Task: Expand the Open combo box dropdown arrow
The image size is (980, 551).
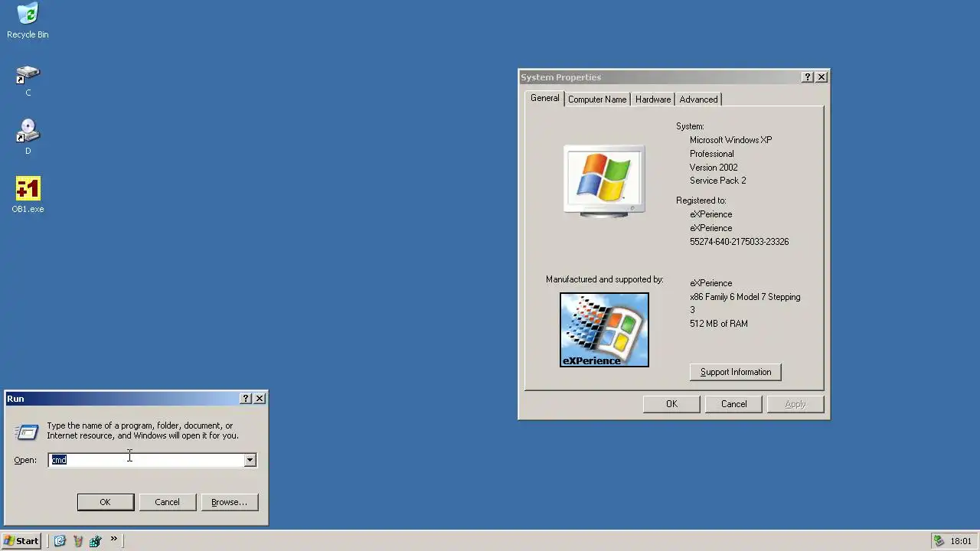Action: click(250, 460)
